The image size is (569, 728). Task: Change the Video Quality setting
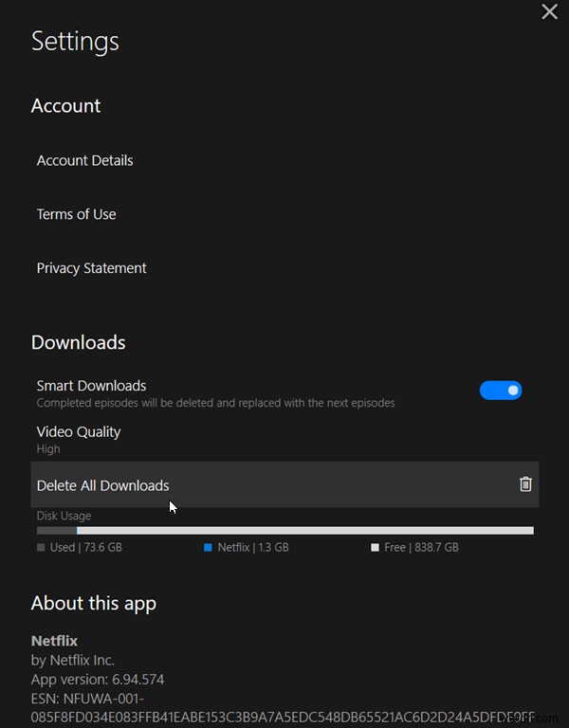coord(79,439)
